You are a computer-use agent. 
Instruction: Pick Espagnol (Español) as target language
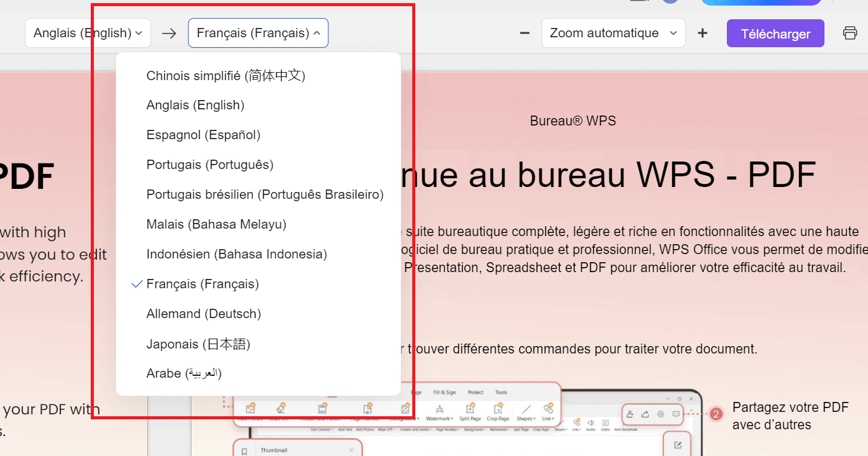coord(258,135)
